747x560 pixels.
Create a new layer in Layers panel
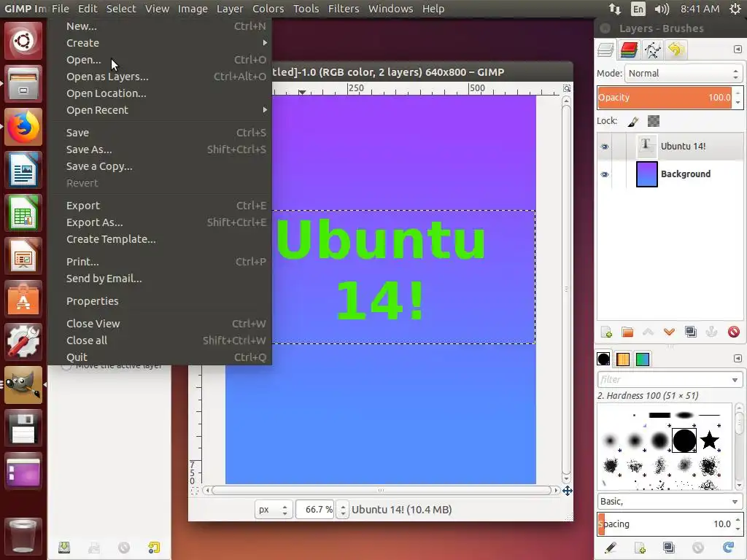pyautogui.click(x=606, y=332)
